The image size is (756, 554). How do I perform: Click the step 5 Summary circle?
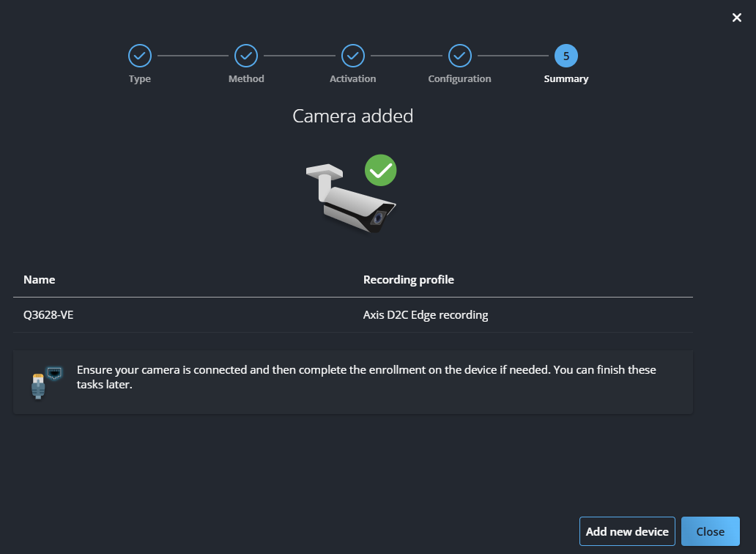pyautogui.click(x=566, y=55)
